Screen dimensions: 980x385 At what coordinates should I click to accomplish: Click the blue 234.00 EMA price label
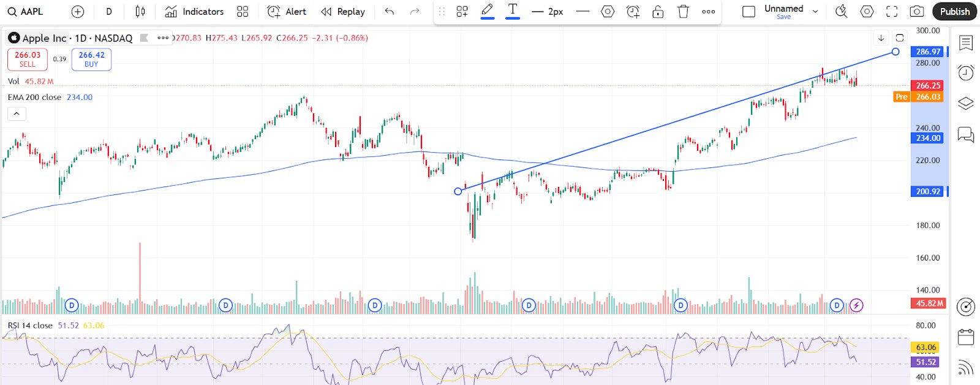pos(928,138)
